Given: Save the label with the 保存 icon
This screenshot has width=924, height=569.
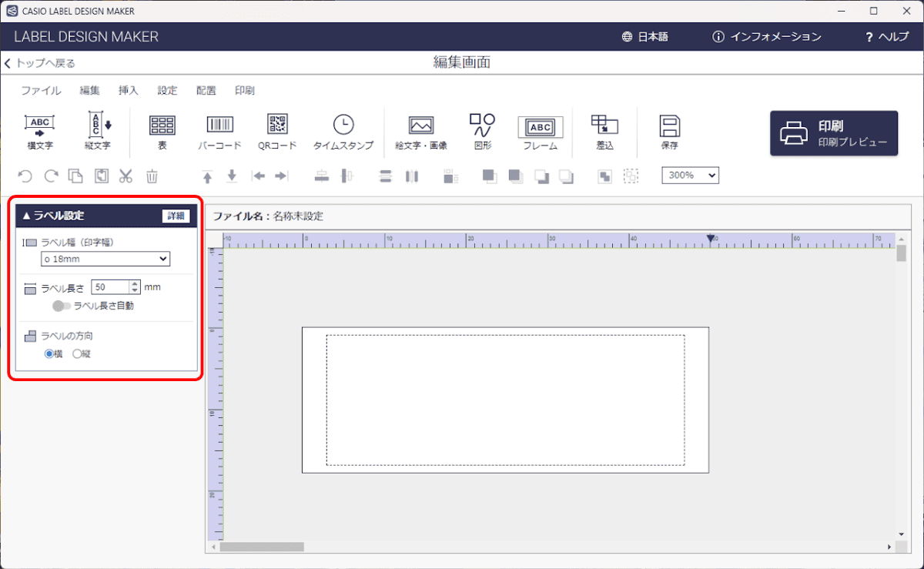Looking at the screenshot, I should coord(670,131).
